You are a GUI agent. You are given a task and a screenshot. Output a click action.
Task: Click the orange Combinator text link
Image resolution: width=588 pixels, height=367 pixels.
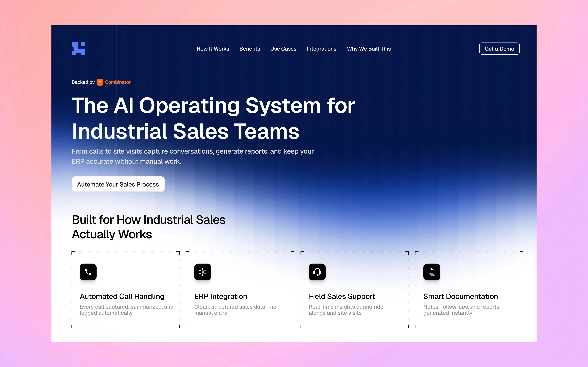coord(118,82)
